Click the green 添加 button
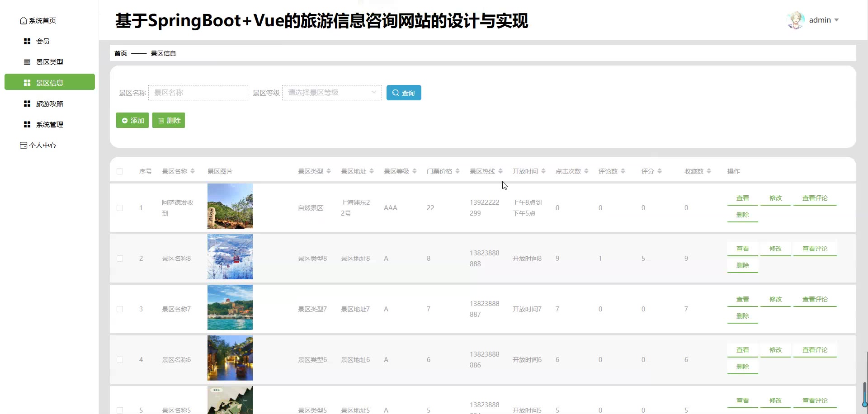The image size is (868, 414). tap(132, 120)
